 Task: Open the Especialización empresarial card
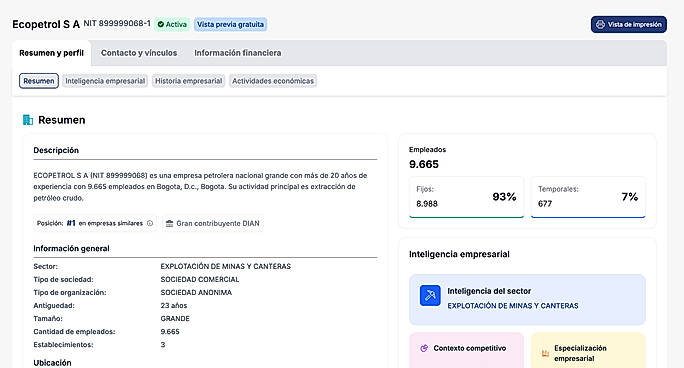pyautogui.click(x=588, y=351)
